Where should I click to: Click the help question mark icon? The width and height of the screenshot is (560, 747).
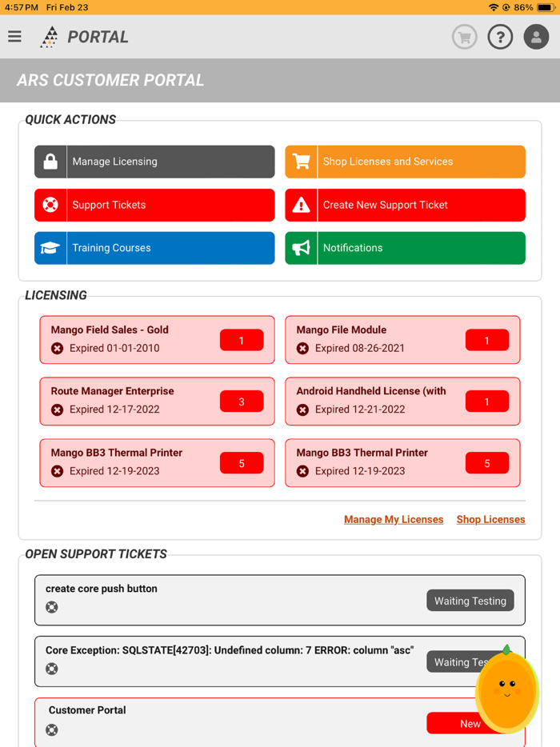(x=500, y=37)
